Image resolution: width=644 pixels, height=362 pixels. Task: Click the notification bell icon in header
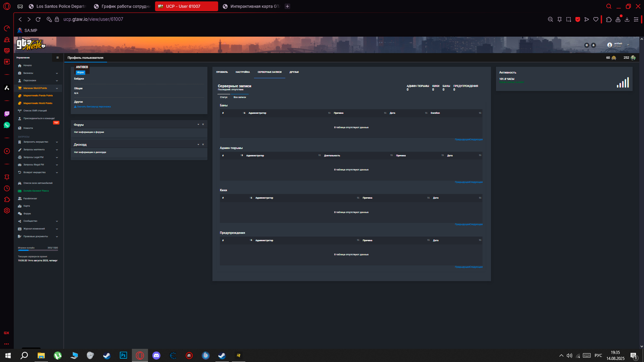593,45
